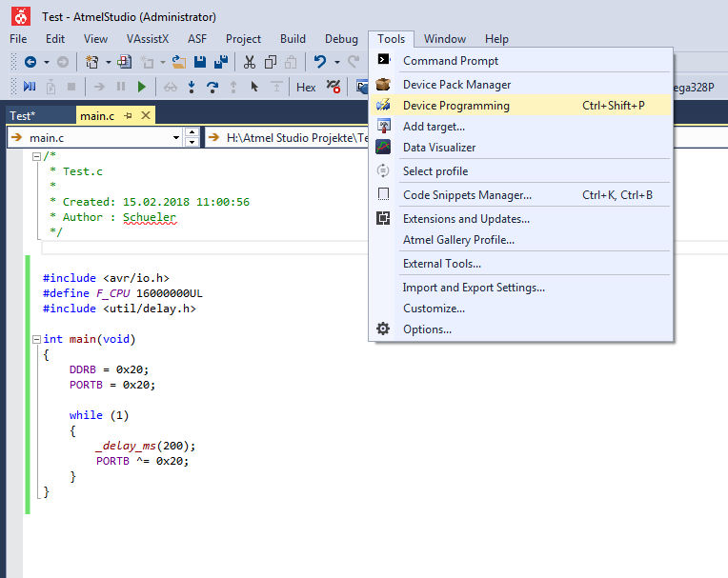
Task: Collapse the header comment block
Action: [x=35, y=156]
